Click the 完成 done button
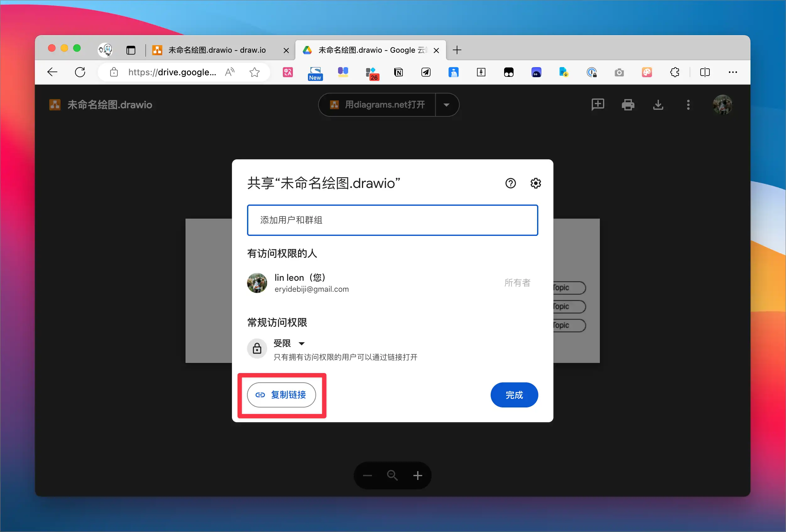Image resolution: width=786 pixels, height=532 pixels. (514, 395)
